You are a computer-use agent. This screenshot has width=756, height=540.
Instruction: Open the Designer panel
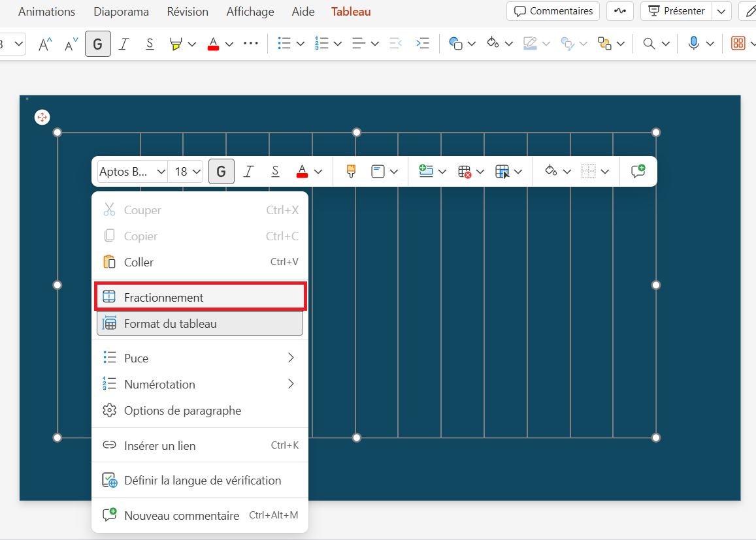tap(739, 43)
